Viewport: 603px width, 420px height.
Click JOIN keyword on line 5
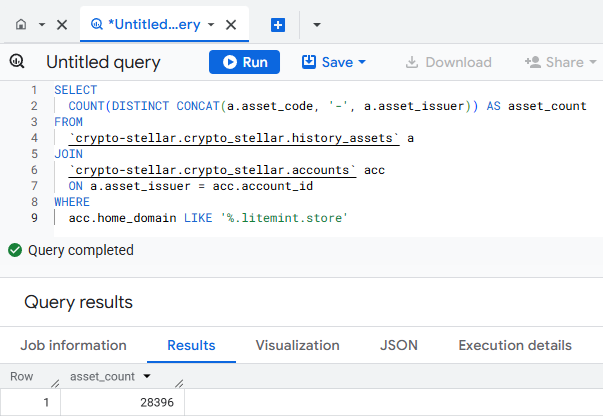click(68, 154)
